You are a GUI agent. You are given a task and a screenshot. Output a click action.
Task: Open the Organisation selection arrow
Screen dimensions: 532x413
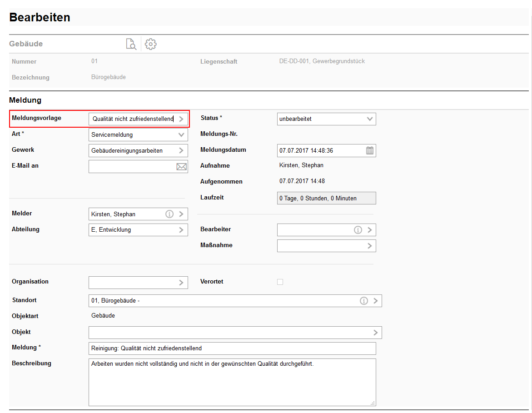tap(181, 282)
